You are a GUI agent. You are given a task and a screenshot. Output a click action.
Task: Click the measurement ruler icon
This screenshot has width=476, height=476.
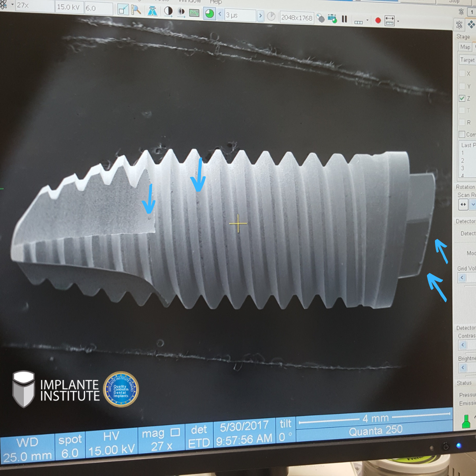(x=390, y=20)
